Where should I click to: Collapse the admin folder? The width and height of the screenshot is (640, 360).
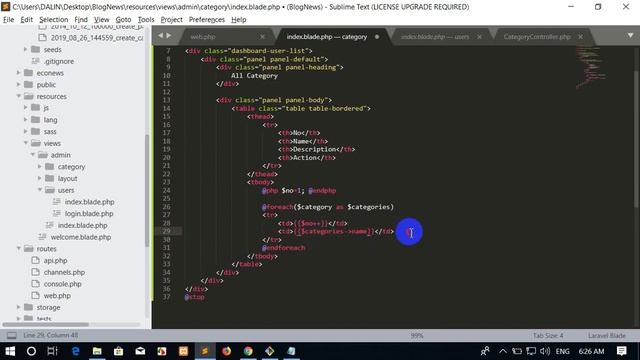coord(33,155)
